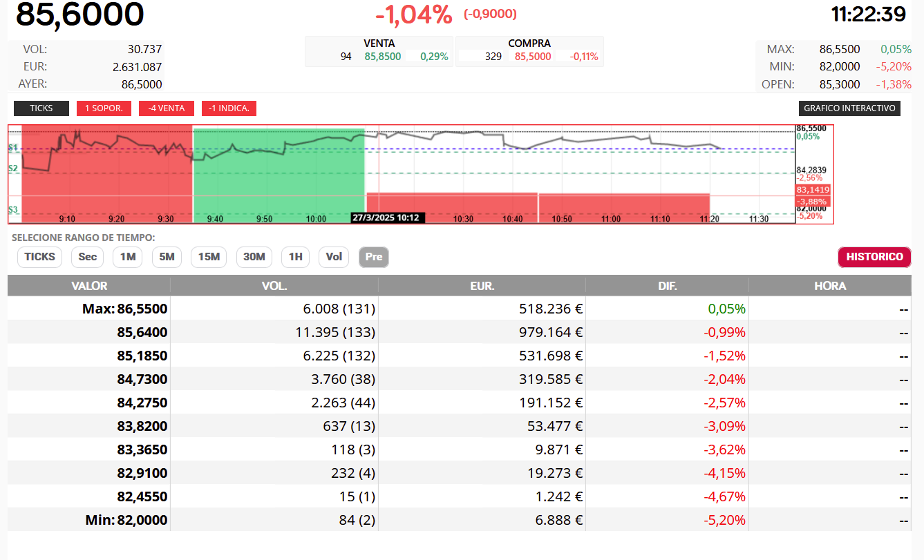Choose the 1M time range
924x560 pixels.
127,257
